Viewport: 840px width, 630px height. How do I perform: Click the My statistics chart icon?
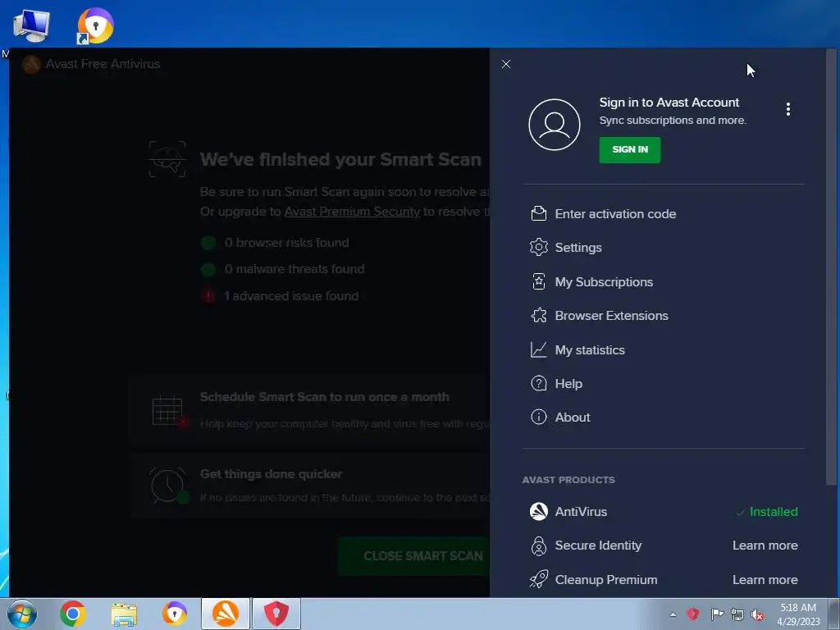pos(538,349)
